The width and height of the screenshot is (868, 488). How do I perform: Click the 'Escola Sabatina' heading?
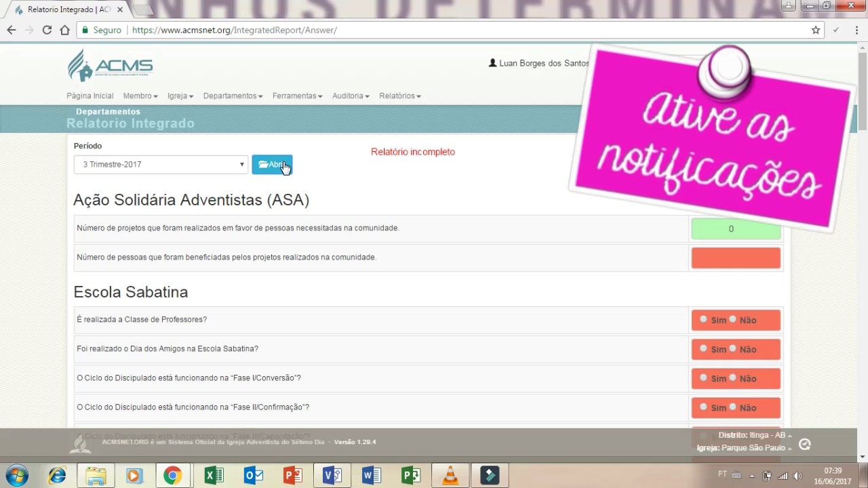(131, 292)
